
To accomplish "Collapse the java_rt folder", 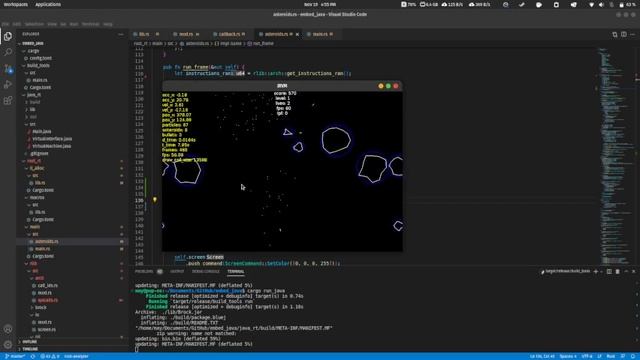I will tap(32, 95).
